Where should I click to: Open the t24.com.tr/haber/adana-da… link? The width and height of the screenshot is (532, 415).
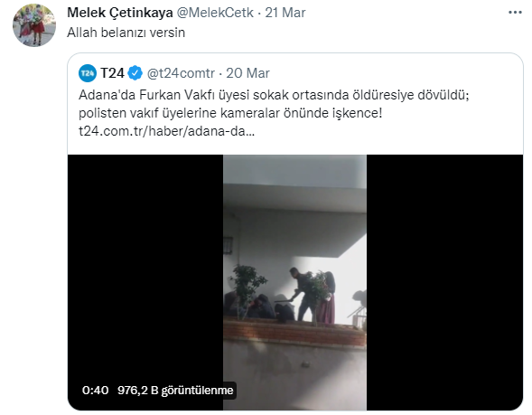click(166, 131)
